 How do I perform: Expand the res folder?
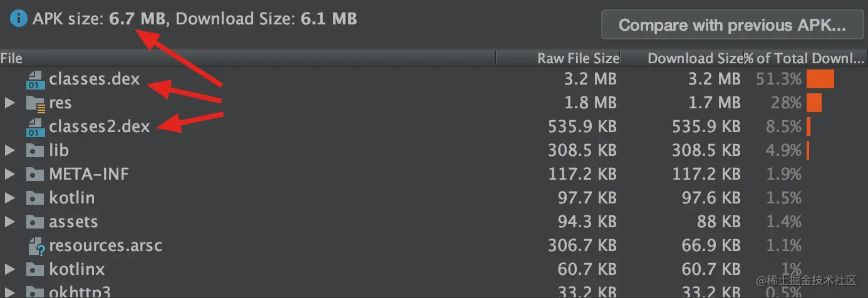click(x=9, y=103)
